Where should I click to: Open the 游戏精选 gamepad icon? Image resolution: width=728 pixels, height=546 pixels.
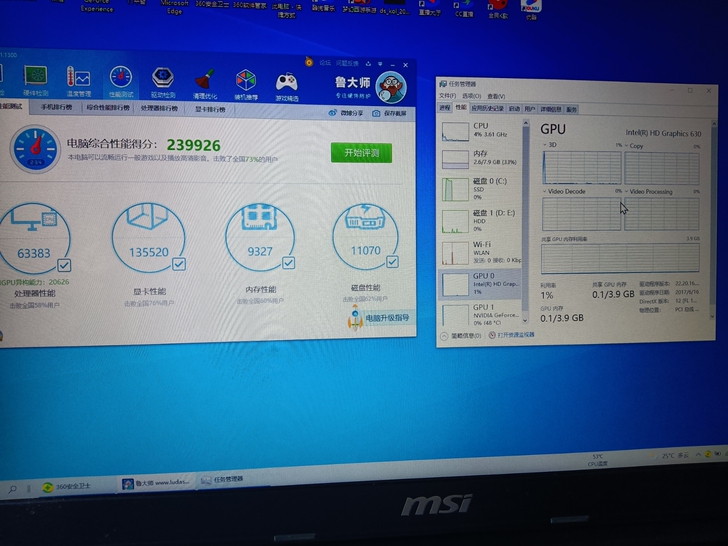click(286, 82)
